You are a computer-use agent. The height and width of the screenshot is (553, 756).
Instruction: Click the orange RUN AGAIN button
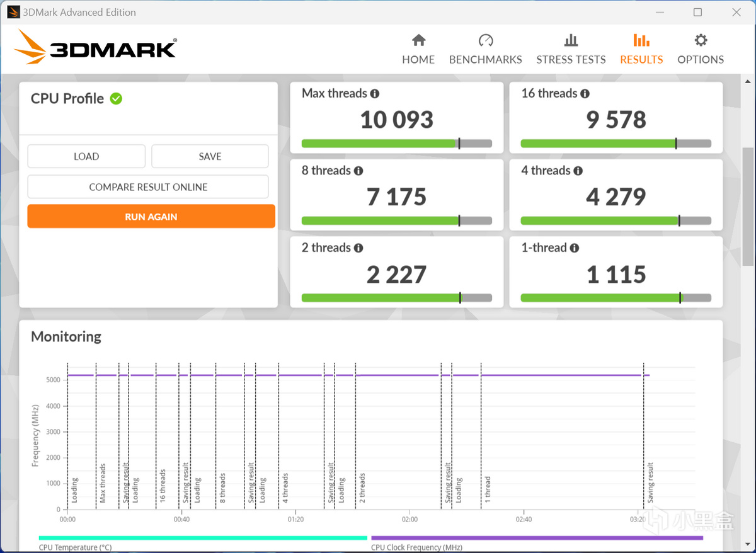click(x=151, y=216)
